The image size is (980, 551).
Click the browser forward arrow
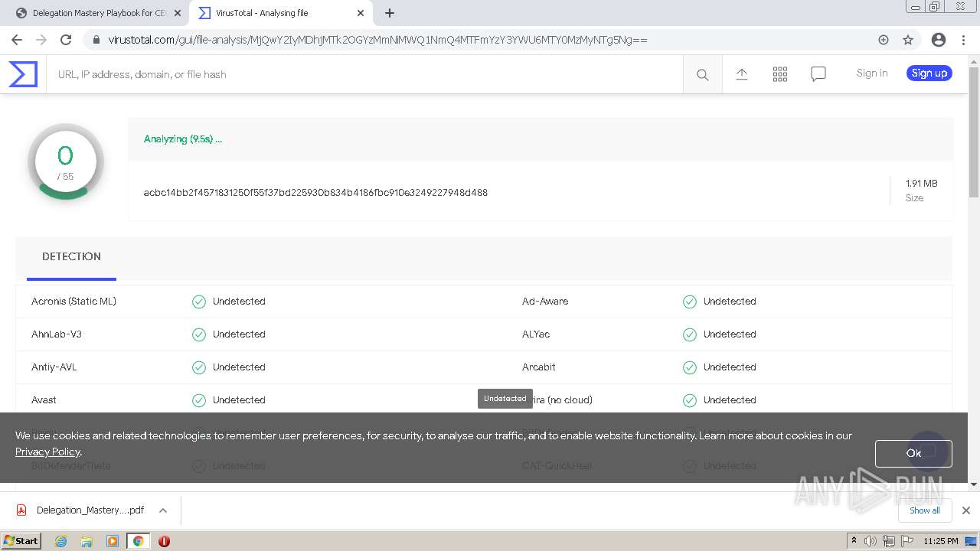[41, 40]
